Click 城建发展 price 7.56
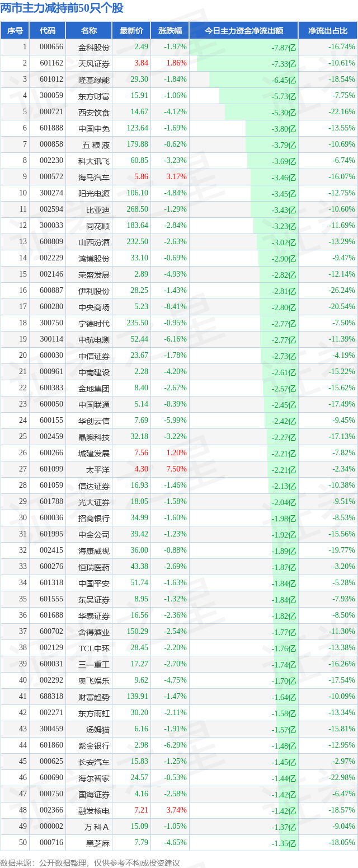The width and height of the screenshot is (358, 868). click(x=141, y=453)
